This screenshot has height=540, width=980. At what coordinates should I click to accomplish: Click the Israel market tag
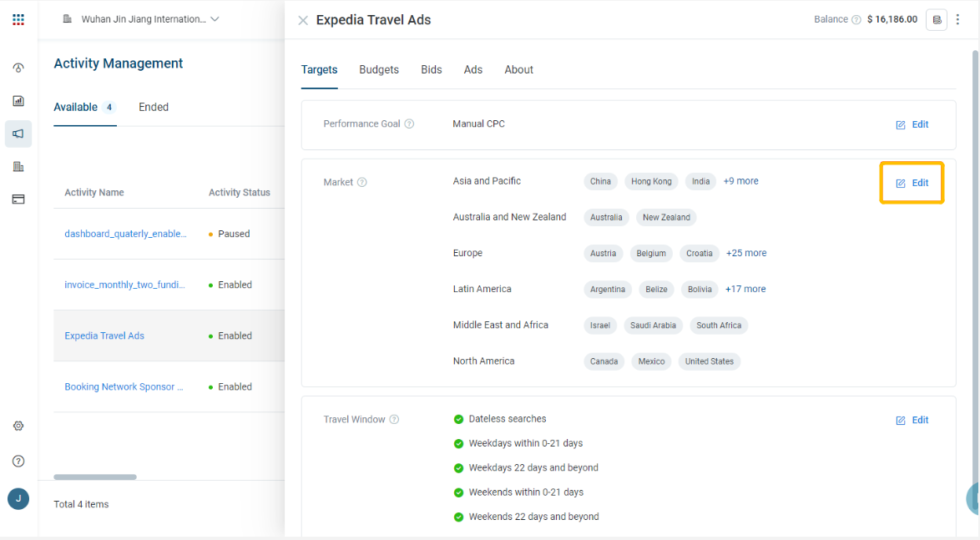[600, 326]
